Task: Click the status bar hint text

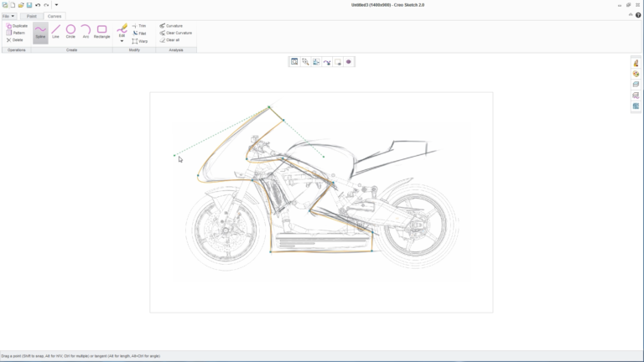Action: tap(80, 356)
